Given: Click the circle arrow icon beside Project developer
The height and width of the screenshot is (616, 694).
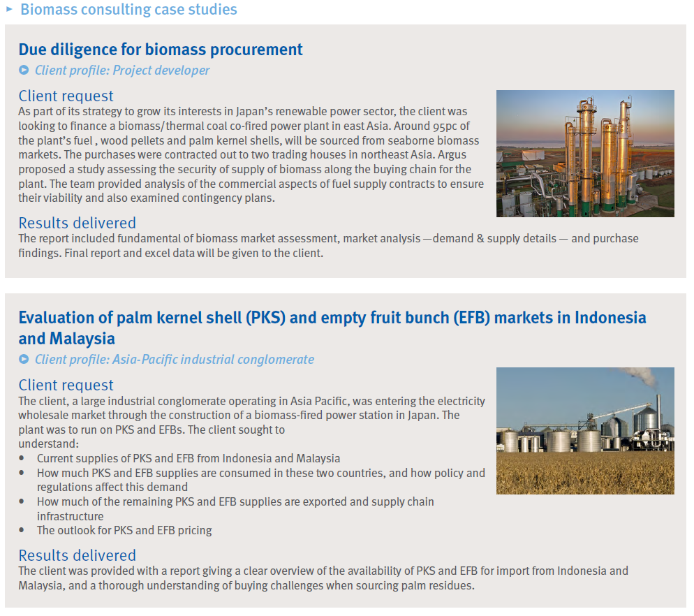Looking at the screenshot, I should (24, 70).
